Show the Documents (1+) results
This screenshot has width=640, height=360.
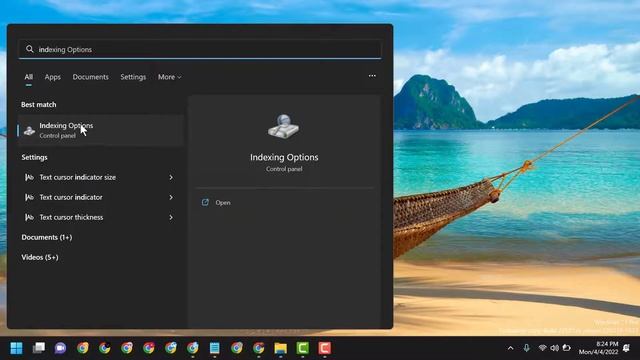(47, 237)
